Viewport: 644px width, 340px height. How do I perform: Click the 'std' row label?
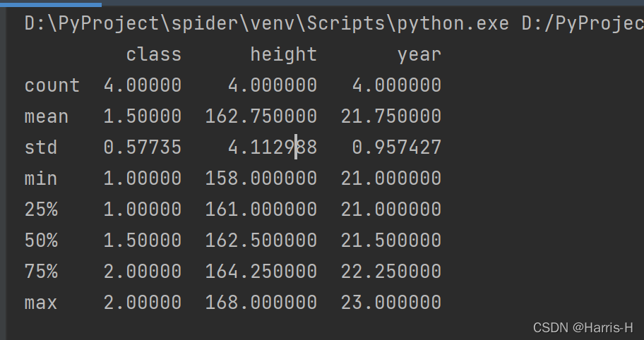pyautogui.click(x=41, y=147)
